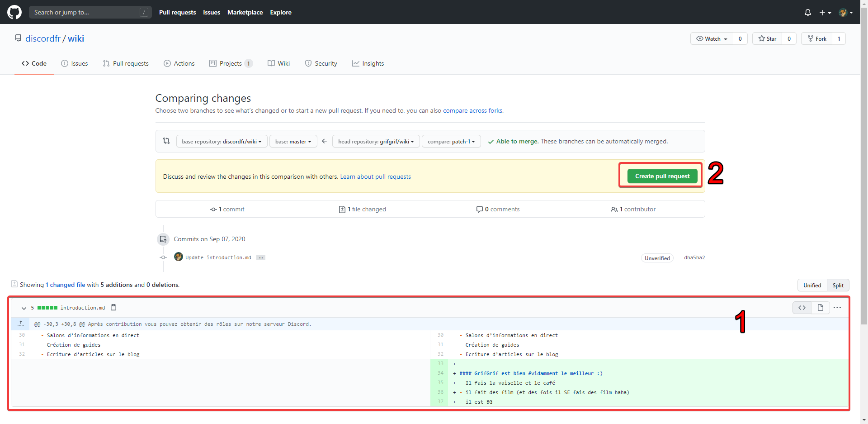Switch to the repository Pull requests tab
This screenshot has height=424, width=868.
[x=126, y=63]
